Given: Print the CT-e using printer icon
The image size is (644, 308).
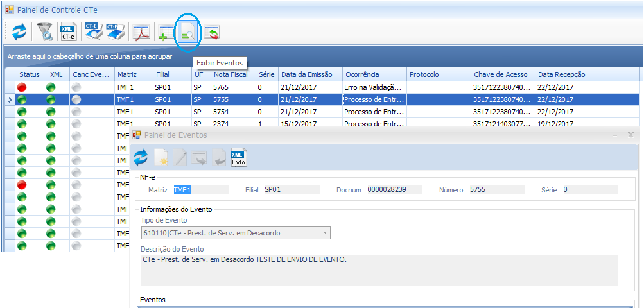Looking at the screenshot, I should (x=114, y=32).
